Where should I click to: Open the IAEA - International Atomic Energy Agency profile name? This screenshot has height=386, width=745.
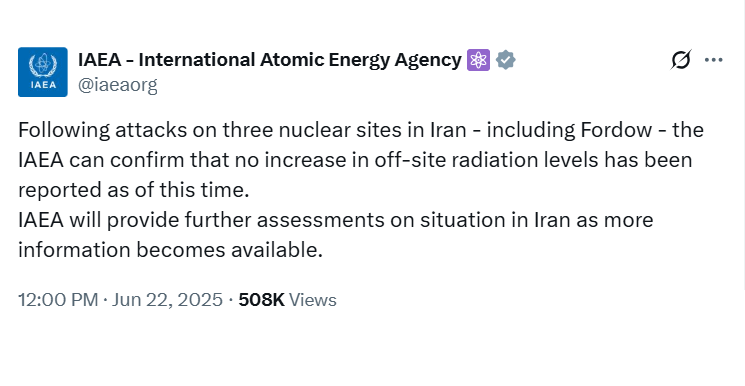(x=269, y=60)
